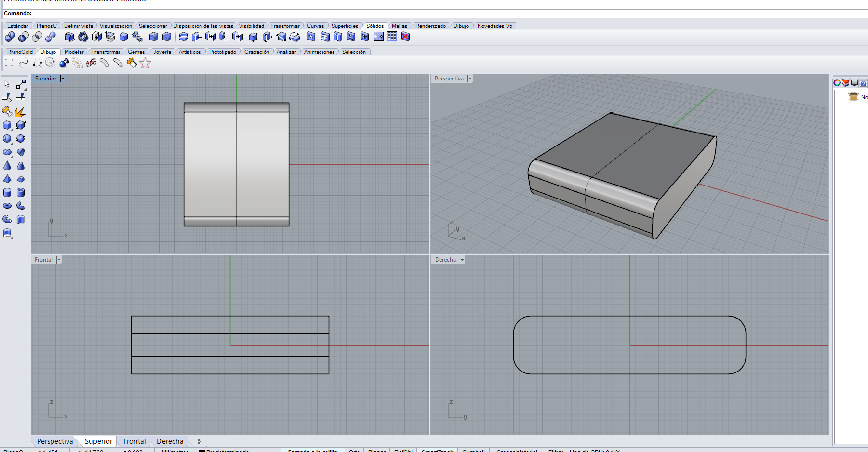Select the points tool in Dibujo toolbar
Viewport: 868px width, 452px height.
9,63
